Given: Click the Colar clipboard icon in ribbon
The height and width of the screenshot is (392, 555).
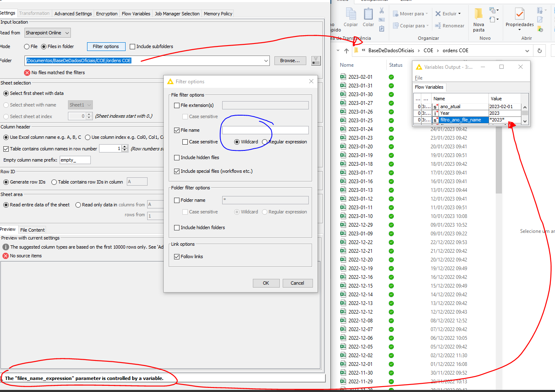Looking at the screenshot, I should tap(368, 14).
